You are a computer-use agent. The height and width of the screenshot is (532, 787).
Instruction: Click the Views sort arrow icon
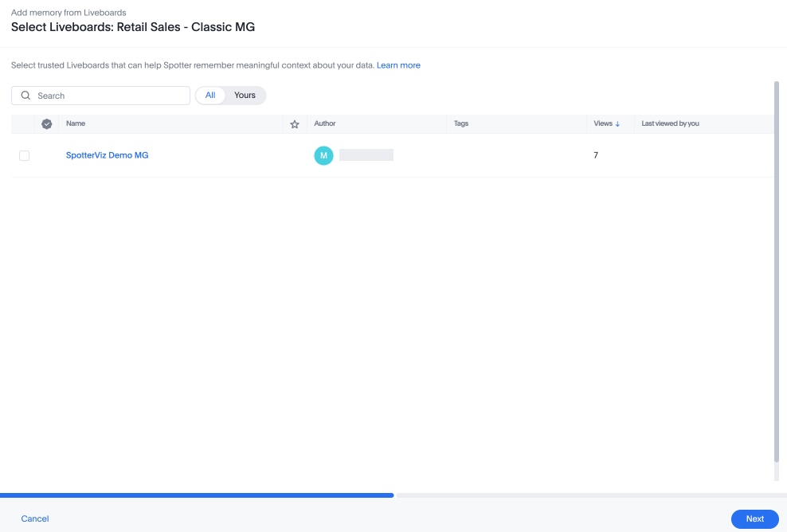tap(617, 124)
